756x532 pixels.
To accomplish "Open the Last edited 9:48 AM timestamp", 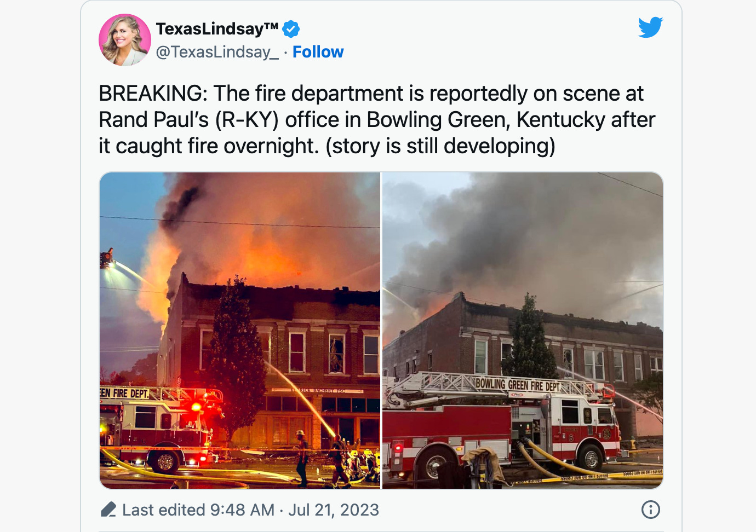I will [198, 510].
